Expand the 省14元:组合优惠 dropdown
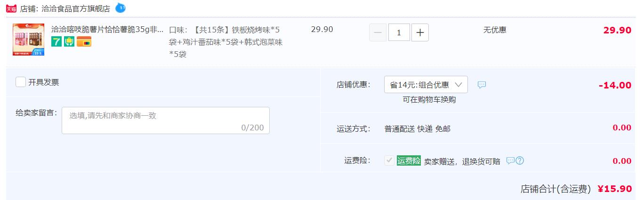644x200 pixels. click(426, 85)
